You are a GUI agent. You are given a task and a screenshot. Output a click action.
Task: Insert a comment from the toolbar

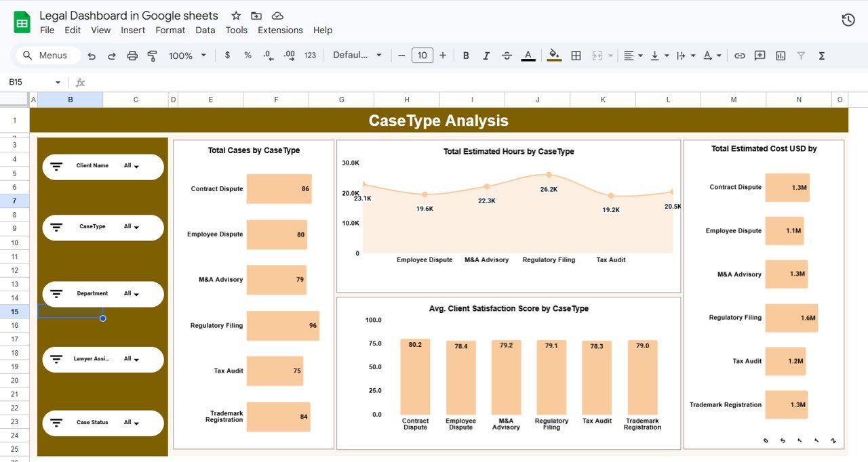[x=759, y=55]
